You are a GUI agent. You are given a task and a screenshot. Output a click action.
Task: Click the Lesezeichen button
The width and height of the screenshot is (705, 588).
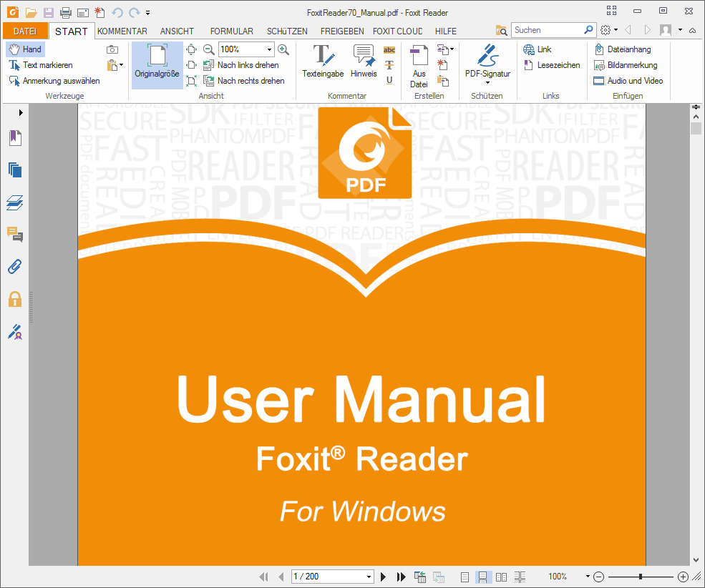pyautogui.click(x=552, y=65)
